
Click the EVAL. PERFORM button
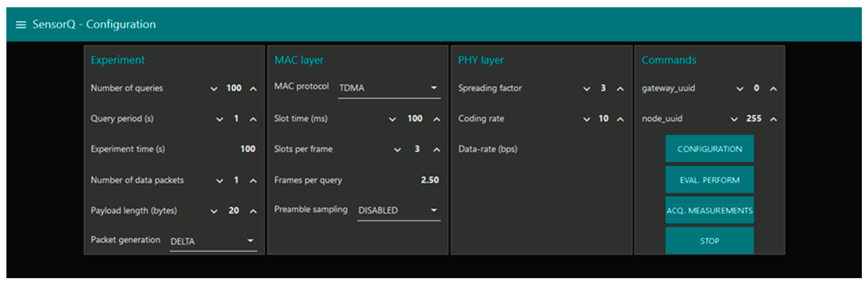[709, 180]
